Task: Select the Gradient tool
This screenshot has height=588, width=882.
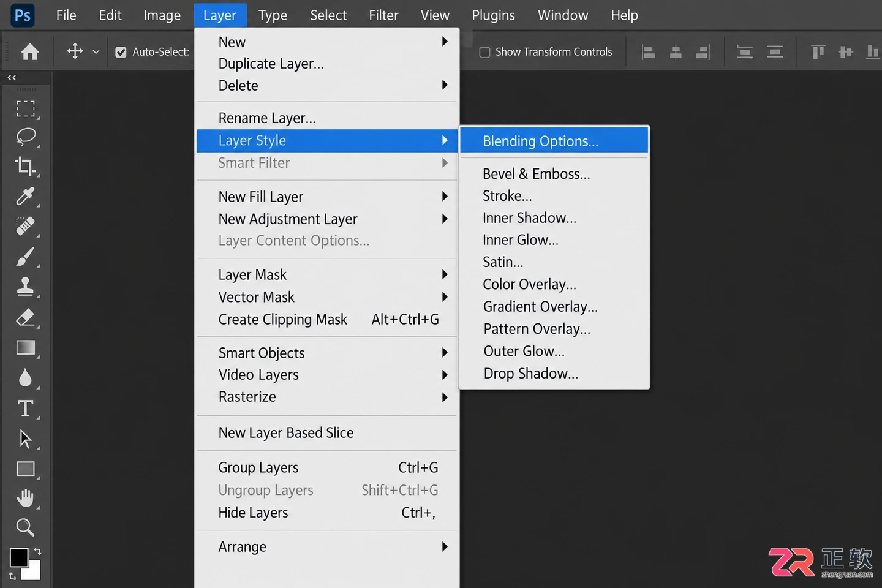Action: click(26, 347)
